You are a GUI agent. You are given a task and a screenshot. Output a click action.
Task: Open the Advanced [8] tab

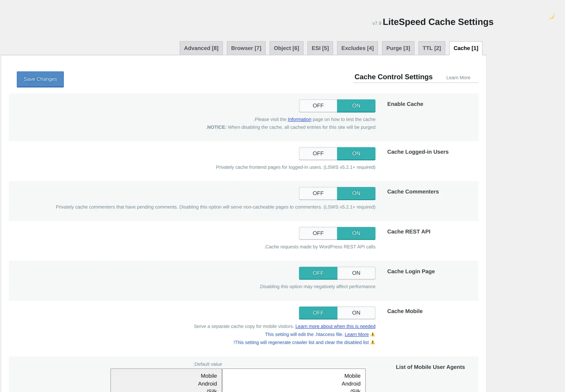coord(201,48)
